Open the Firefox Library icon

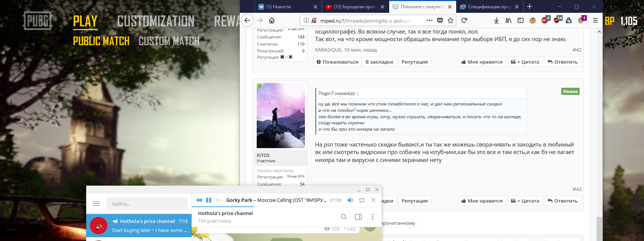click(x=509, y=20)
